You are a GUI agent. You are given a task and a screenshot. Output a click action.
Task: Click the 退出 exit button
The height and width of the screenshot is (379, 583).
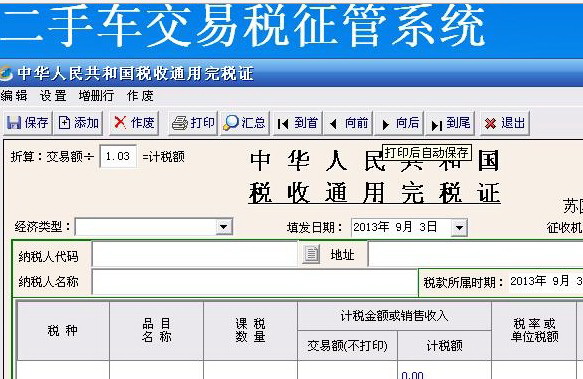[x=504, y=123]
